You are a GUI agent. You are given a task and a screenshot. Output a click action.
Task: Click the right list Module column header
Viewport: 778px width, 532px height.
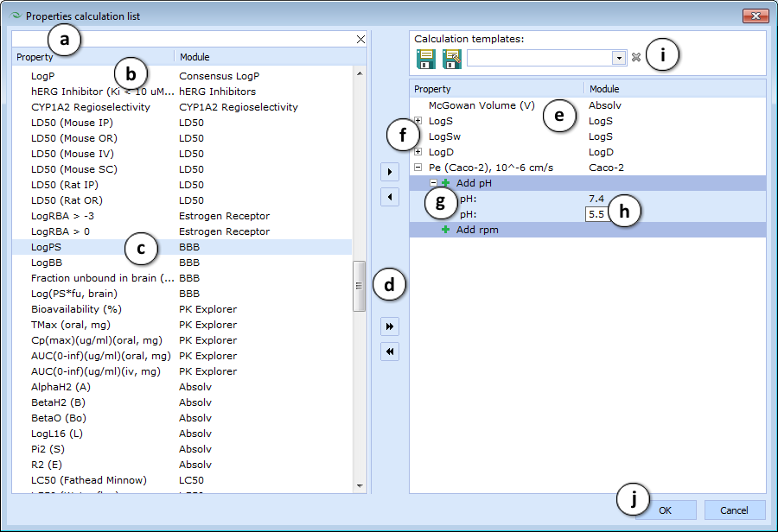(675, 89)
